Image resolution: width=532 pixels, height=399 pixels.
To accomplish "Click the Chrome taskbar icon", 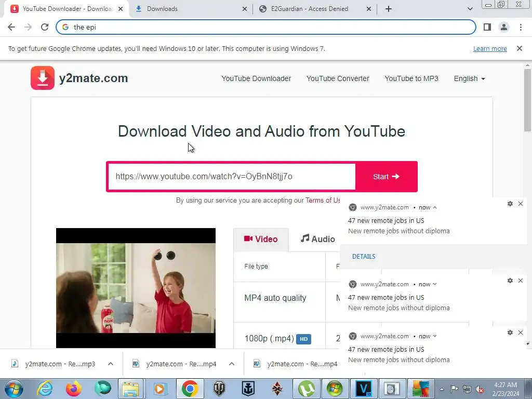I will point(190,389).
